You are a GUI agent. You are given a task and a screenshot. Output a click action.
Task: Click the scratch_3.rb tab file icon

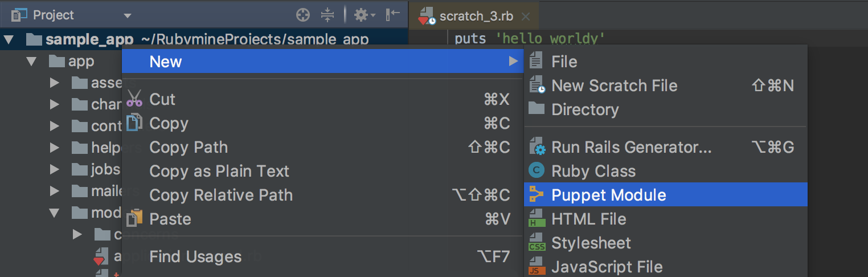coord(427,17)
